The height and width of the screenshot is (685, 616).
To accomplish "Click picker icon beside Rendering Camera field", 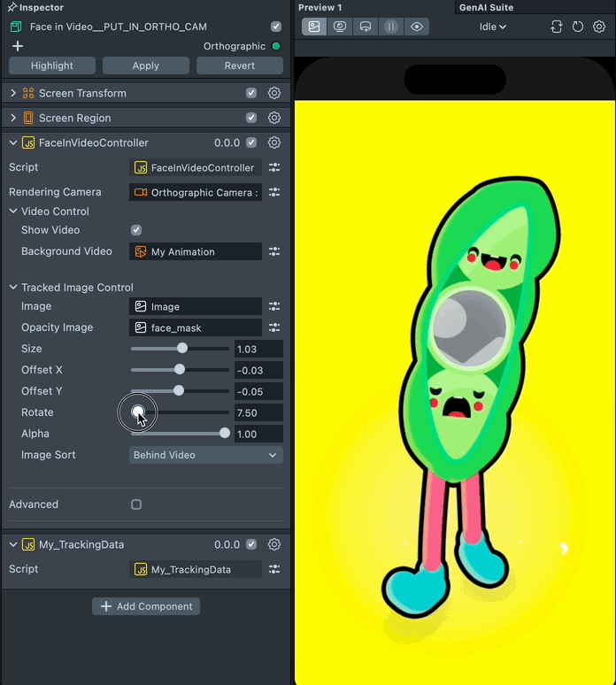I will point(274,192).
